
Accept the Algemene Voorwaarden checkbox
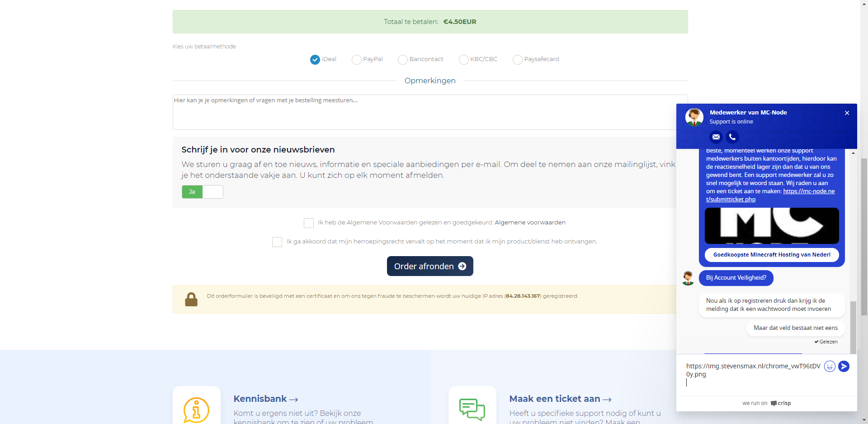coord(309,223)
